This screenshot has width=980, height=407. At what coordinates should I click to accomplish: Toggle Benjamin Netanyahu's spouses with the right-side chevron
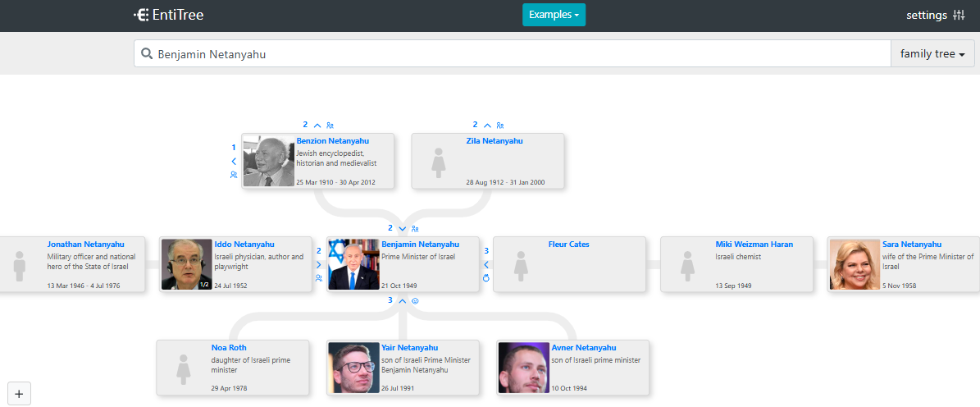486,265
